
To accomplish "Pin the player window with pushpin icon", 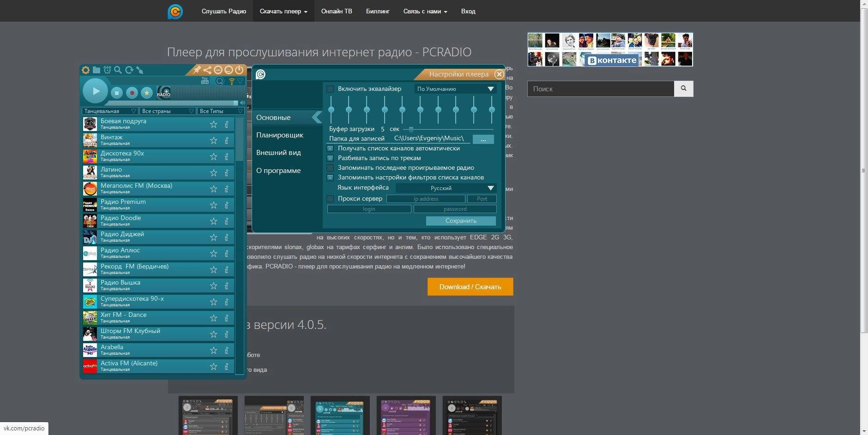I will pyautogui.click(x=197, y=70).
